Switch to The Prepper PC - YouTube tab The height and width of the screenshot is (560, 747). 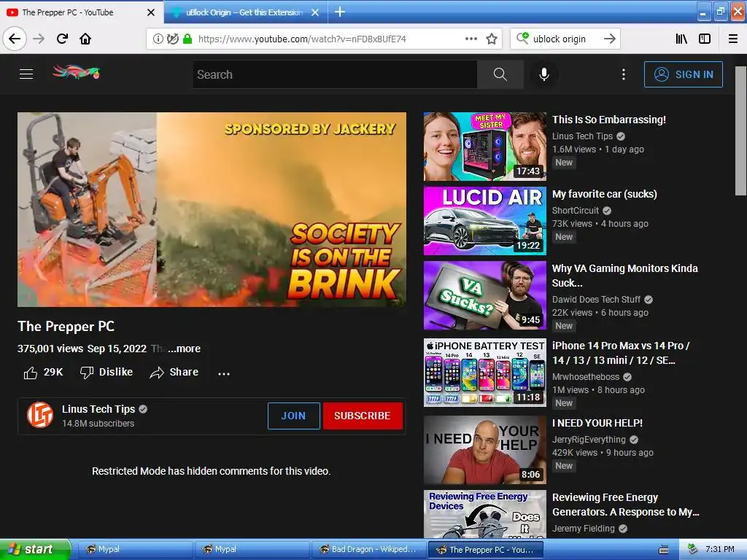click(81, 12)
